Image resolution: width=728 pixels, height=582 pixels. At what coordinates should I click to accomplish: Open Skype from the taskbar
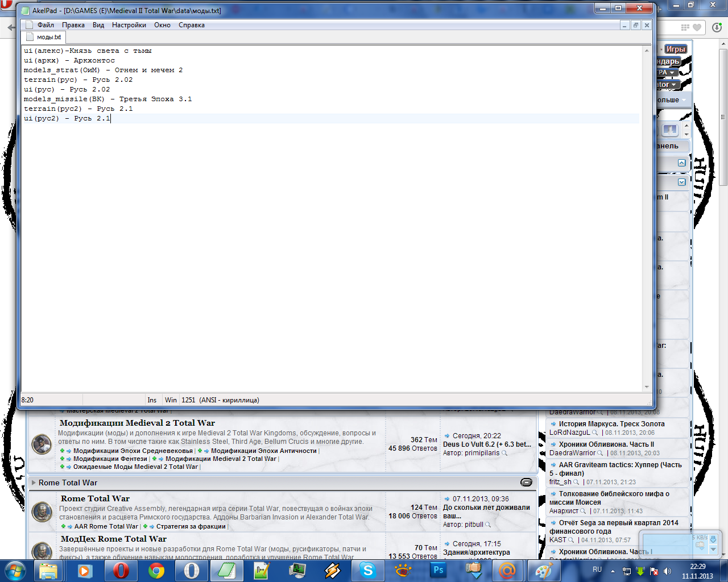tap(367, 570)
